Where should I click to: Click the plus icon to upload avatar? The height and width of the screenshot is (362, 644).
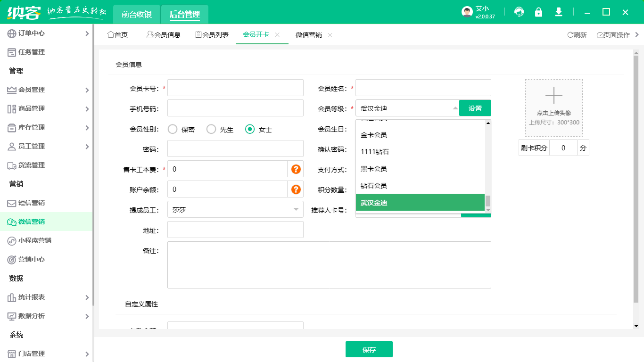554,96
